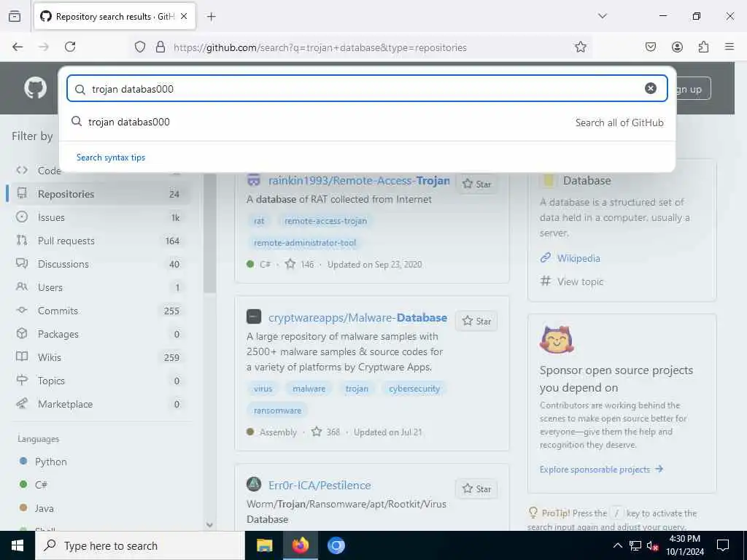Open Firefox account icon
The image size is (747, 560).
pos(677,47)
